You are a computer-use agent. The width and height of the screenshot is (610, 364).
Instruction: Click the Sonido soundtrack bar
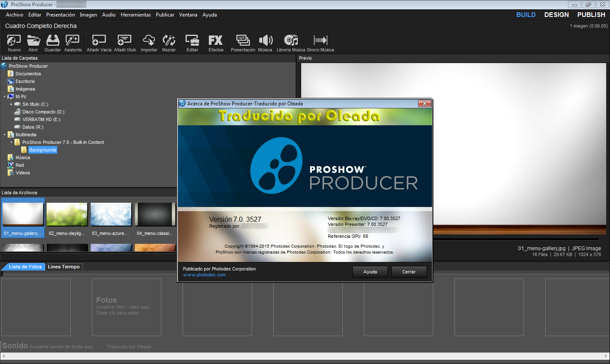[x=305, y=346]
